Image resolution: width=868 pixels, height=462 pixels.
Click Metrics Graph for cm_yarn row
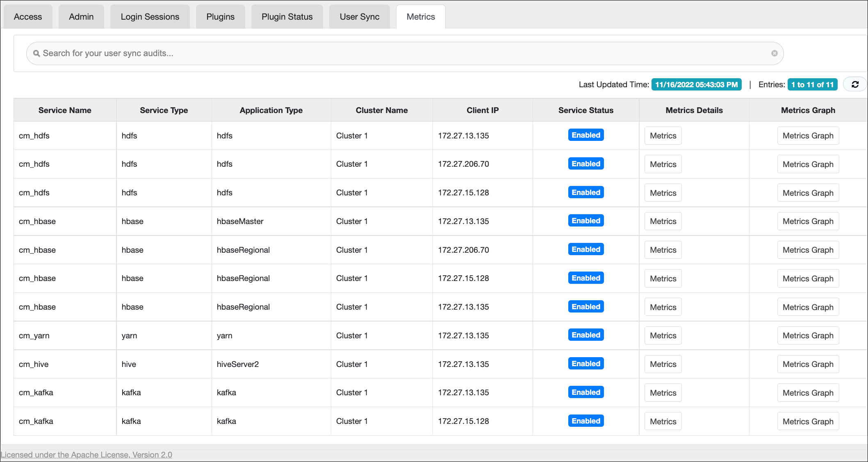point(807,335)
